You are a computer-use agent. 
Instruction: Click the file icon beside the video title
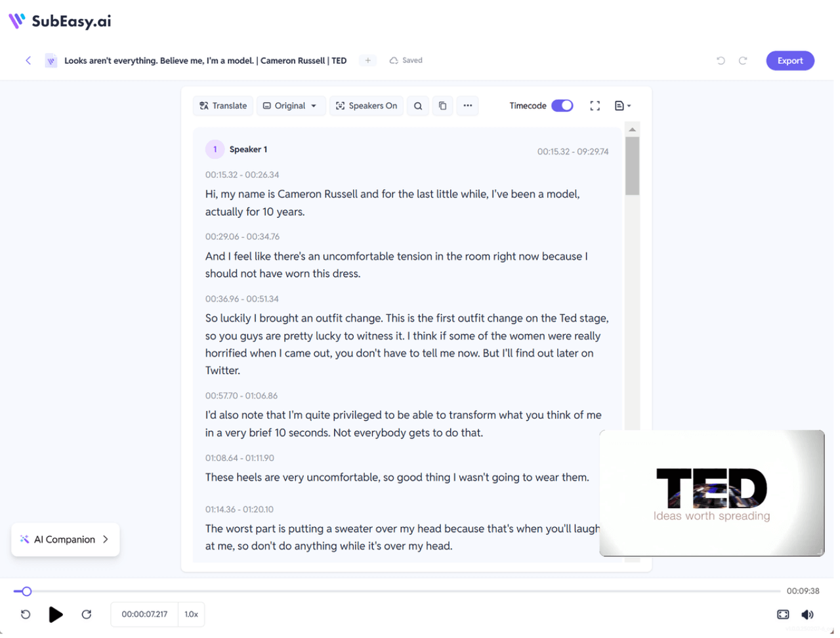(51, 60)
